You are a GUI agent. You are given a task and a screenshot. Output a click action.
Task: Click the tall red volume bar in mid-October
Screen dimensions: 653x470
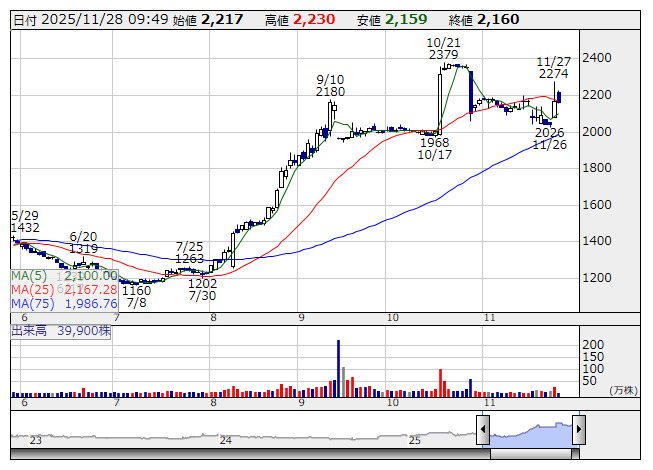click(x=440, y=383)
